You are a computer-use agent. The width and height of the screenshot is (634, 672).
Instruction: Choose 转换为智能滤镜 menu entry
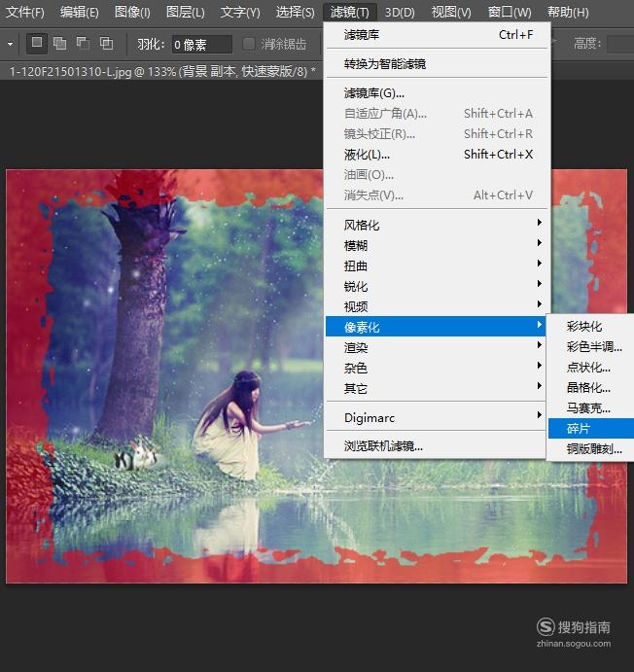(x=437, y=64)
